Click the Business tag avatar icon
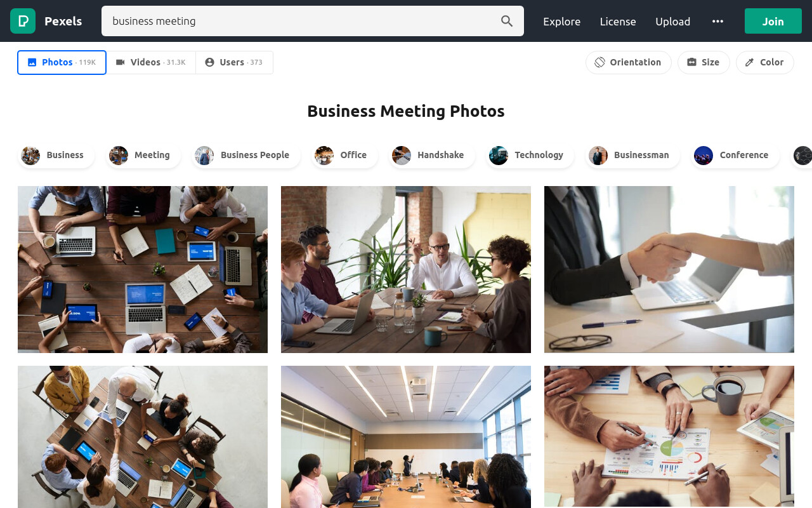The image size is (812, 508). tap(30, 155)
